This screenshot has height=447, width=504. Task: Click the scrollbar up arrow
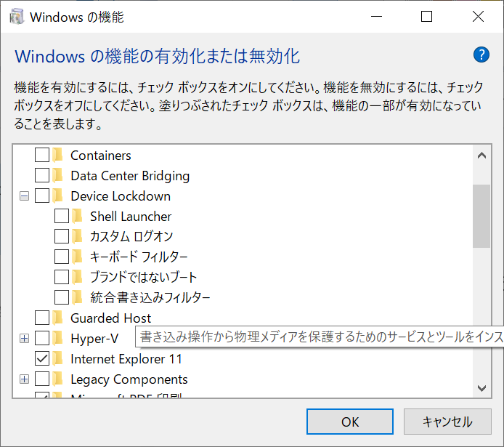[481, 156]
